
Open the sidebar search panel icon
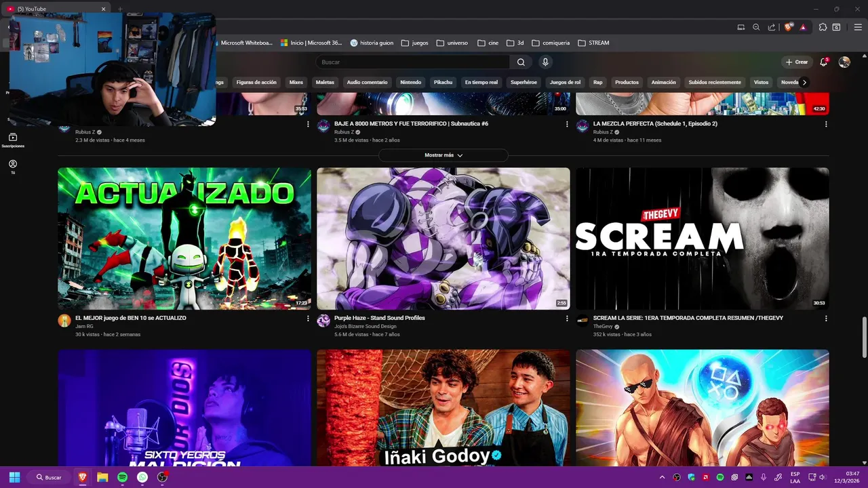(837, 27)
